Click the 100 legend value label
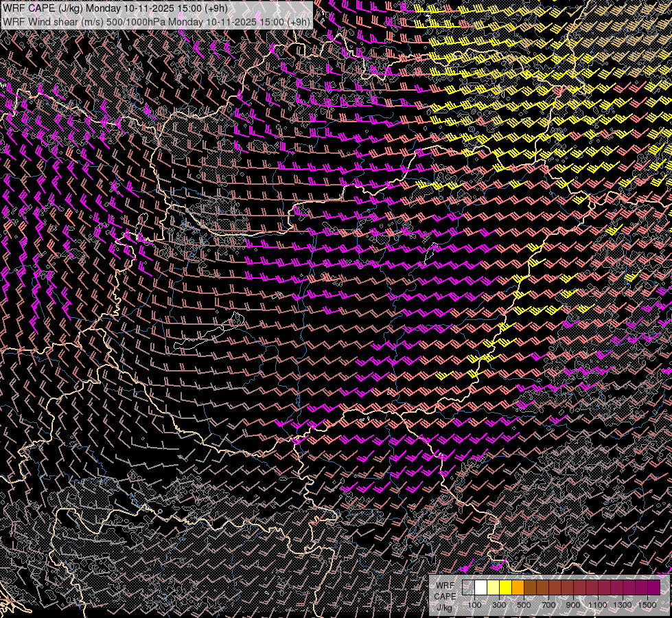Screen dimensions: 672x618 tap(474, 605)
